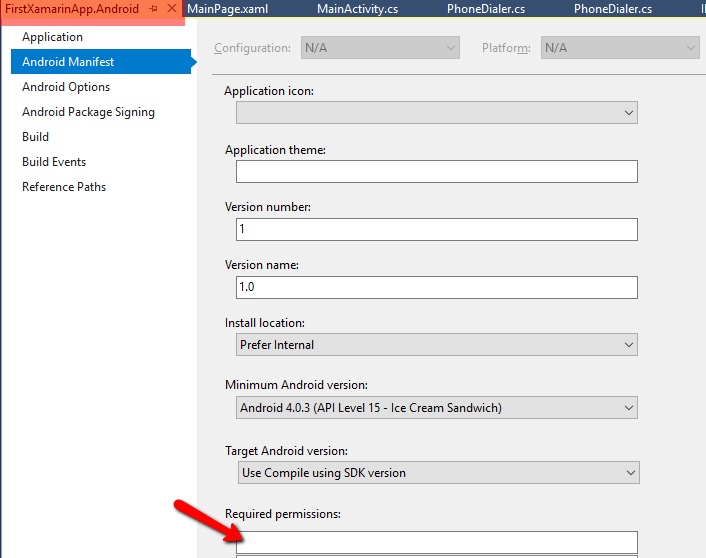Click the Version name field

(x=437, y=287)
